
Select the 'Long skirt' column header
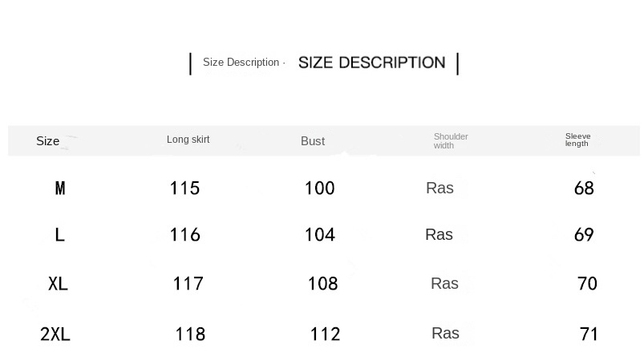(188, 140)
